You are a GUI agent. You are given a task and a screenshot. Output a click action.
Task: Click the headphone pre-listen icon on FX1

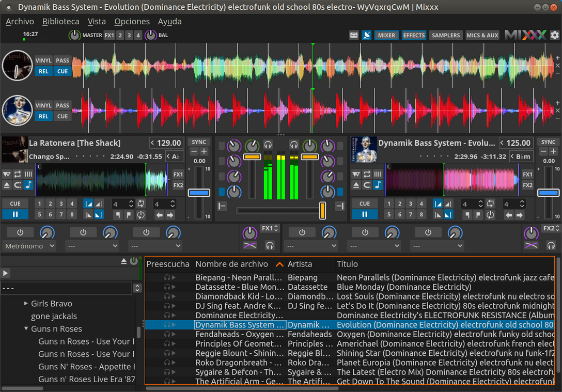coord(270,245)
